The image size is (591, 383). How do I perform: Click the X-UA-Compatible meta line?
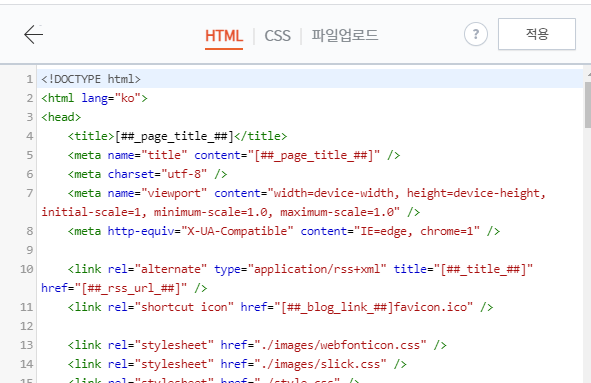click(284, 231)
